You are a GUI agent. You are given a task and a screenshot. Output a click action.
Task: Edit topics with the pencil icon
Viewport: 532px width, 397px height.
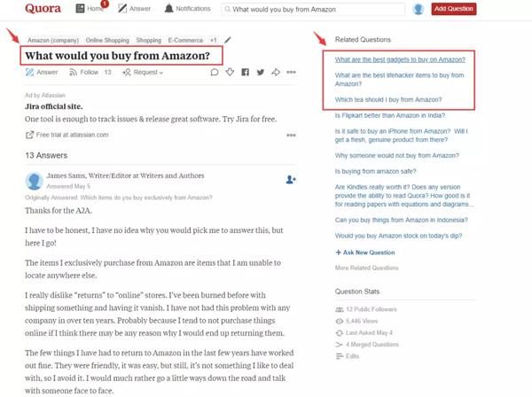(228, 40)
